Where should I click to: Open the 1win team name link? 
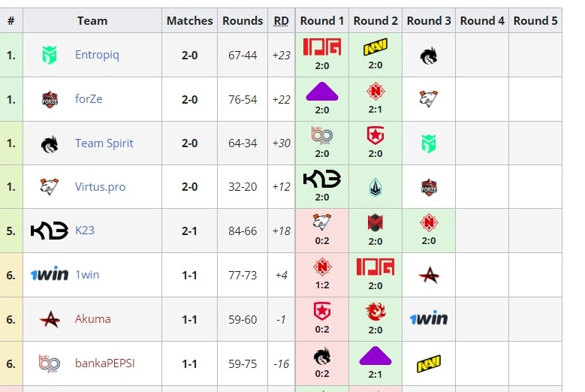87,275
